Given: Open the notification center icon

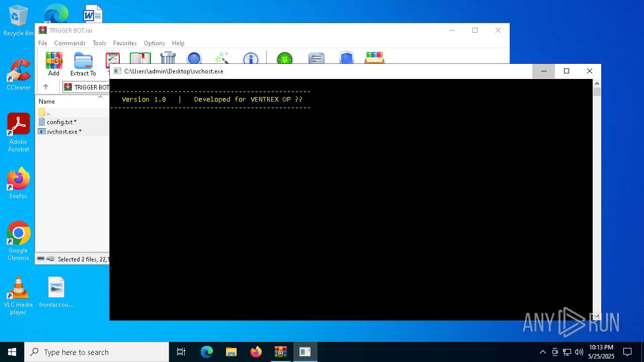Looking at the screenshot, I should coord(627,352).
